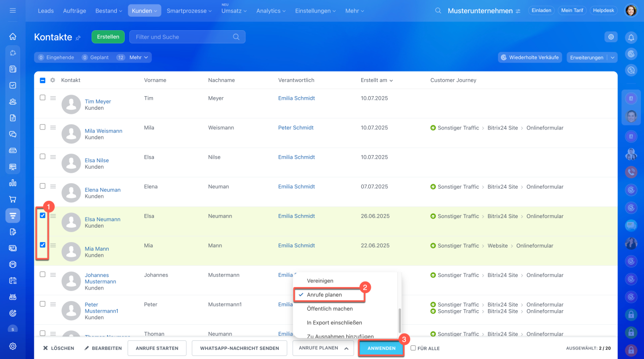The height and width of the screenshot is (359, 644).
Task: Open the ANRUFE PLANEN action dropdown
Action: [x=323, y=348]
